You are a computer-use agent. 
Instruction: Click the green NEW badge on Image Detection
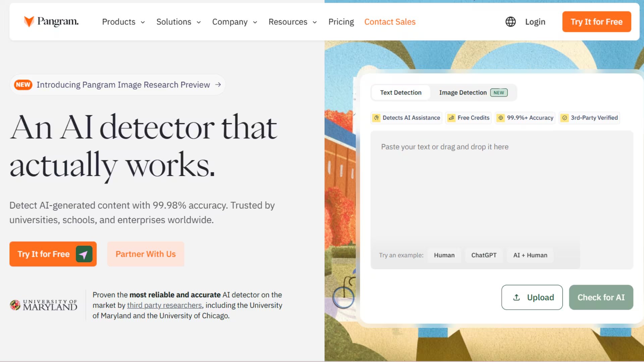click(x=499, y=93)
